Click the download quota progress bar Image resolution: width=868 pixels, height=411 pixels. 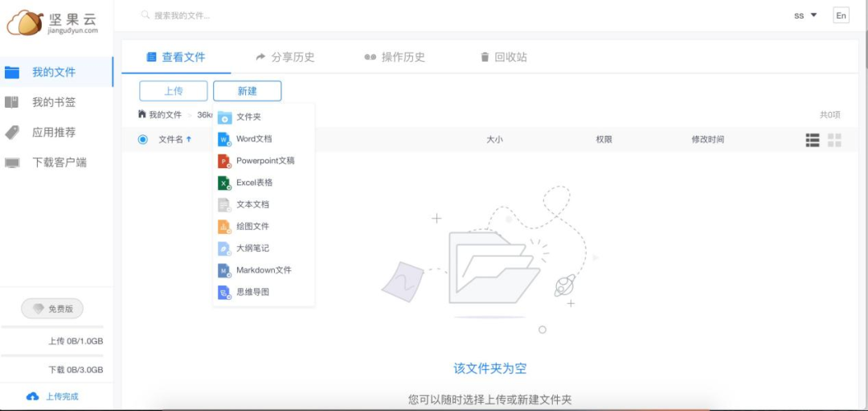(52, 356)
